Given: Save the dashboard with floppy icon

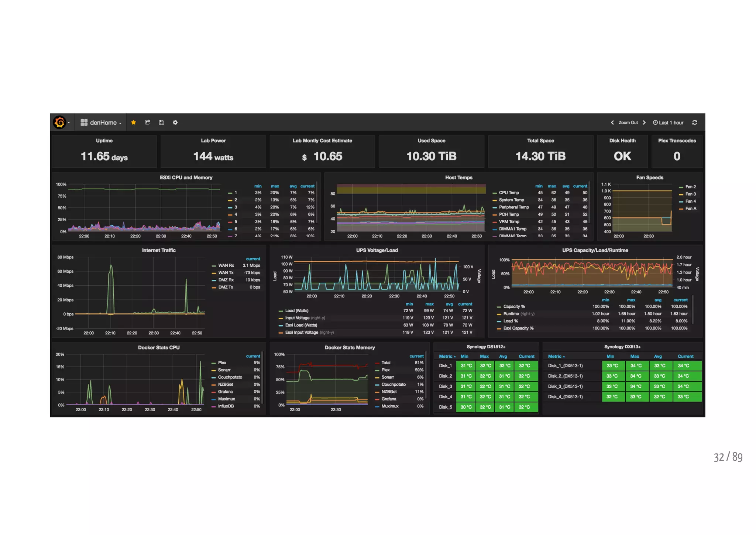Looking at the screenshot, I should (161, 122).
